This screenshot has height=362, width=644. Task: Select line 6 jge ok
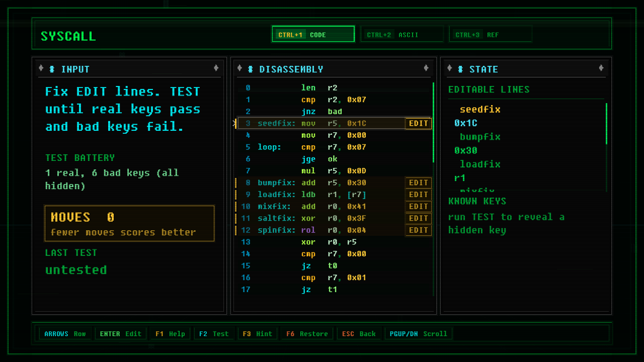click(333, 159)
